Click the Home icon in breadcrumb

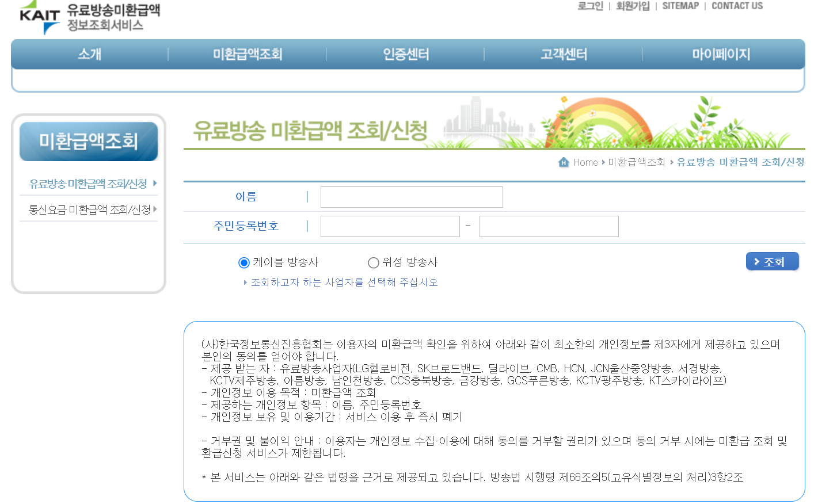point(564,162)
